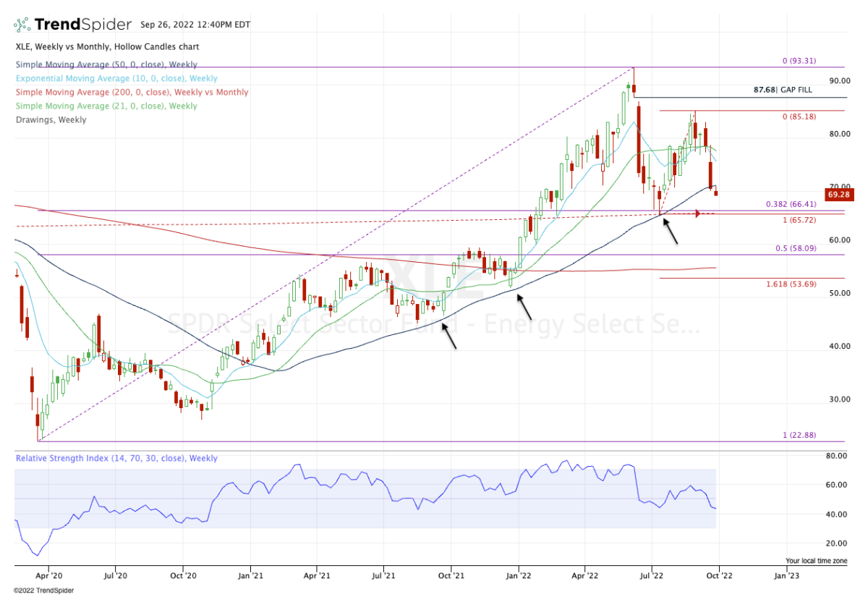This screenshot has width=868, height=597.
Task: Click the TrendSpider spider logo icon
Action: click(23, 25)
